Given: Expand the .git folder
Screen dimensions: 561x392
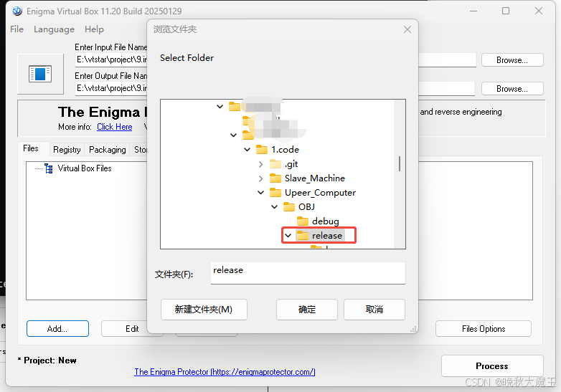Looking at the screenshot, I should (x=261, y=164).
